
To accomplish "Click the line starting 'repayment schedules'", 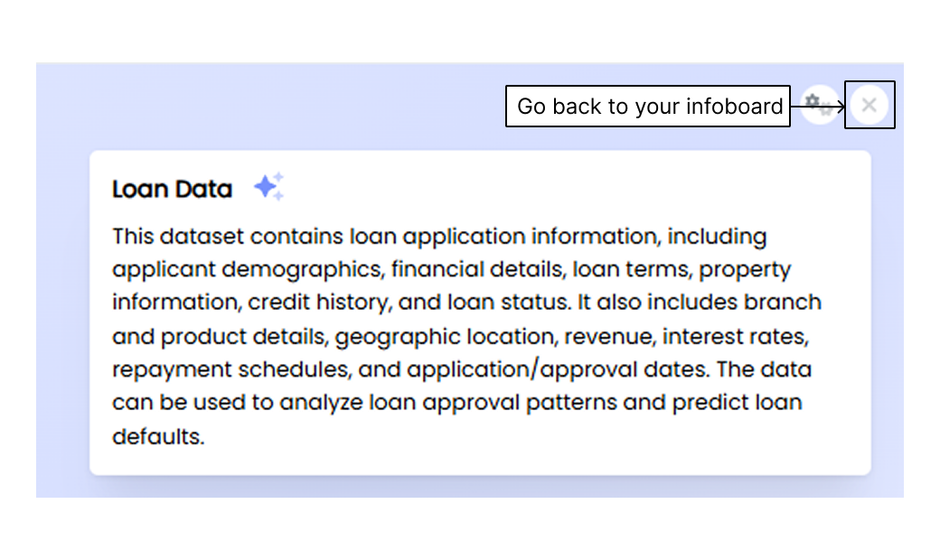I will point(462,369).
